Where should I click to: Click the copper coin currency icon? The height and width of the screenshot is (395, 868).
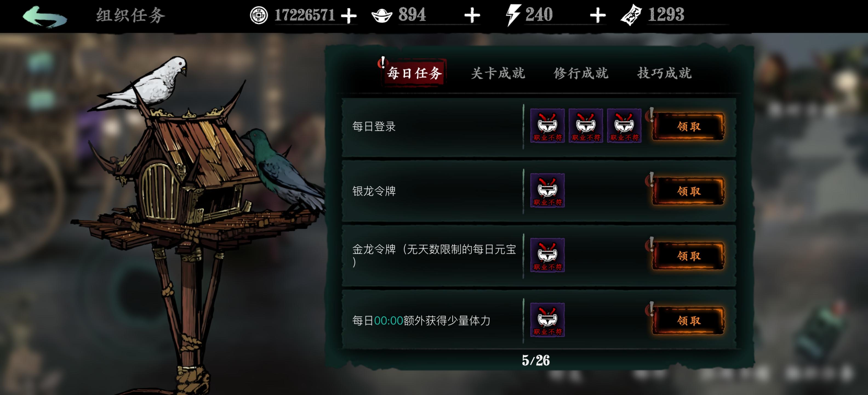click(259, 15)
